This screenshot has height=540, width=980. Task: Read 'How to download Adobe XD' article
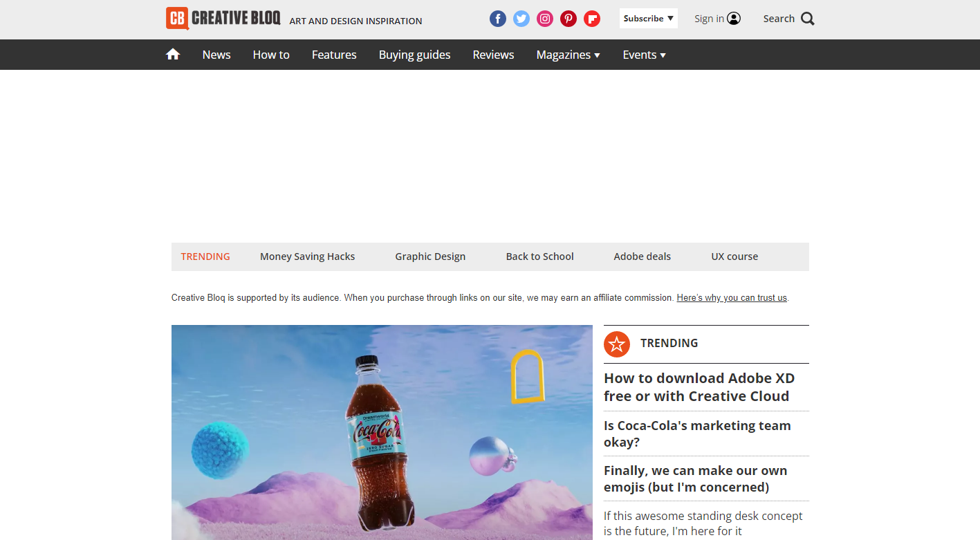(x=699, y=387)
